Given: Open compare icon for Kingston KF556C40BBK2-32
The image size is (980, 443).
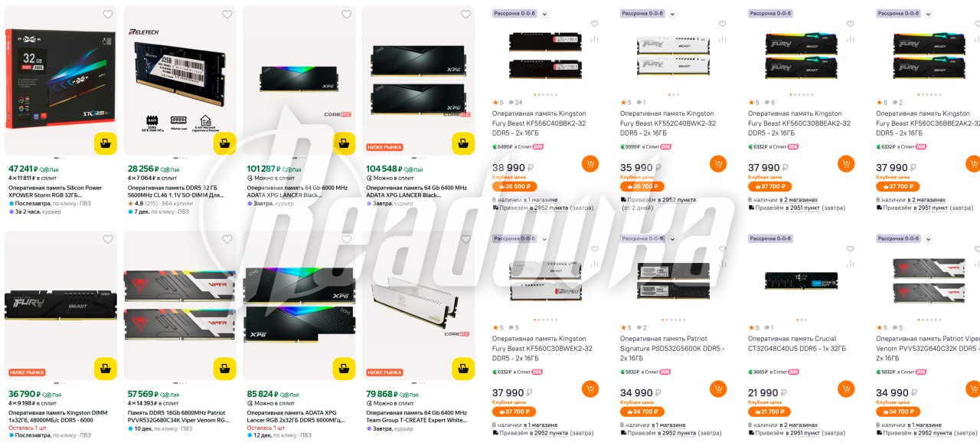Looking at the screenshot, I should coord(594,39).
